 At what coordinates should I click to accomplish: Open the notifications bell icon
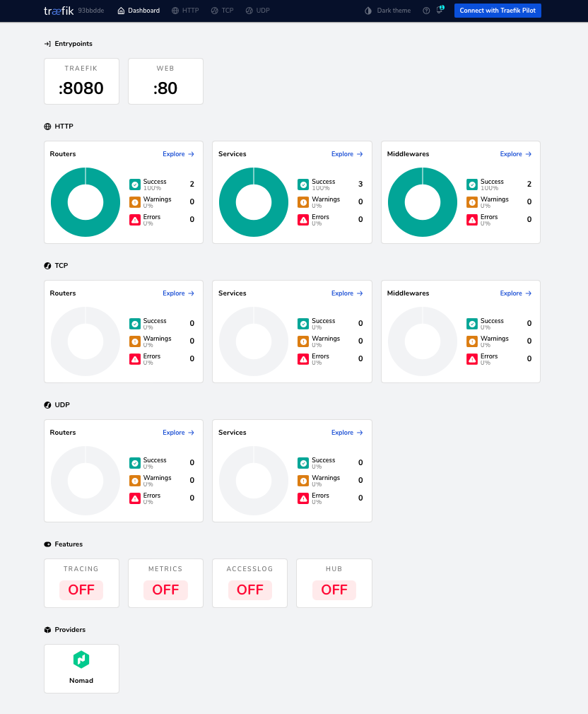[440, 10]
